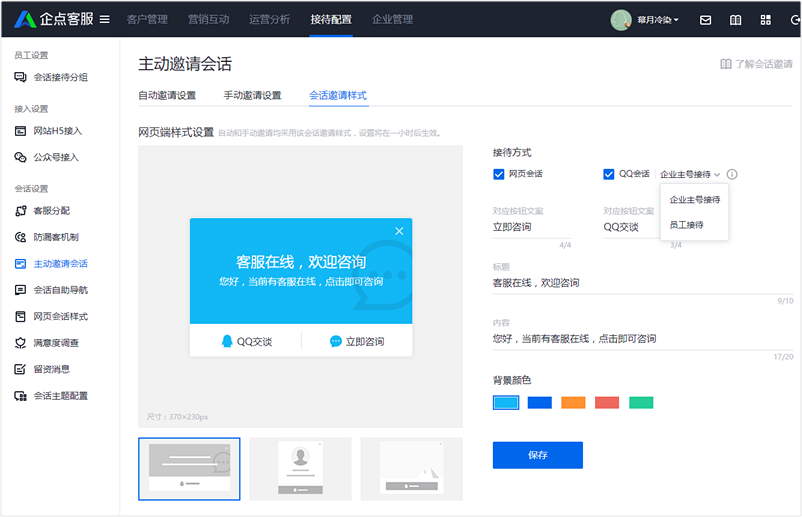This screenshot has width=802, height=517.
Task: Open the mail envelope icon
Action: 705,20
